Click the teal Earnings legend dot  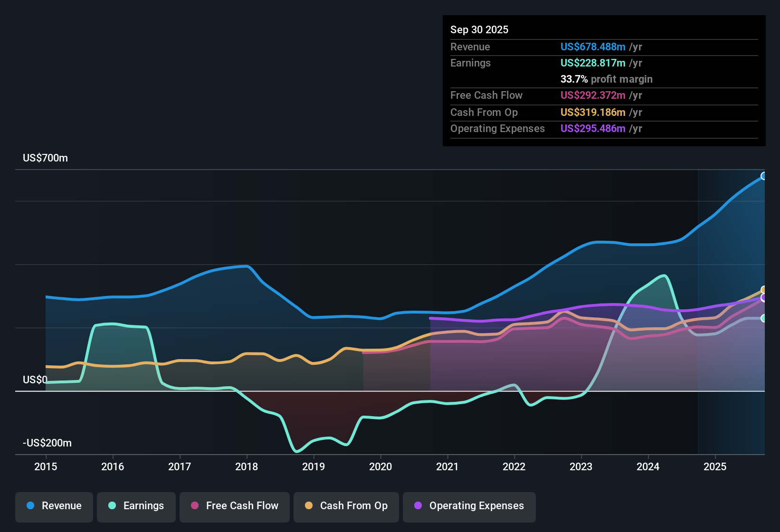click(112, 506)
